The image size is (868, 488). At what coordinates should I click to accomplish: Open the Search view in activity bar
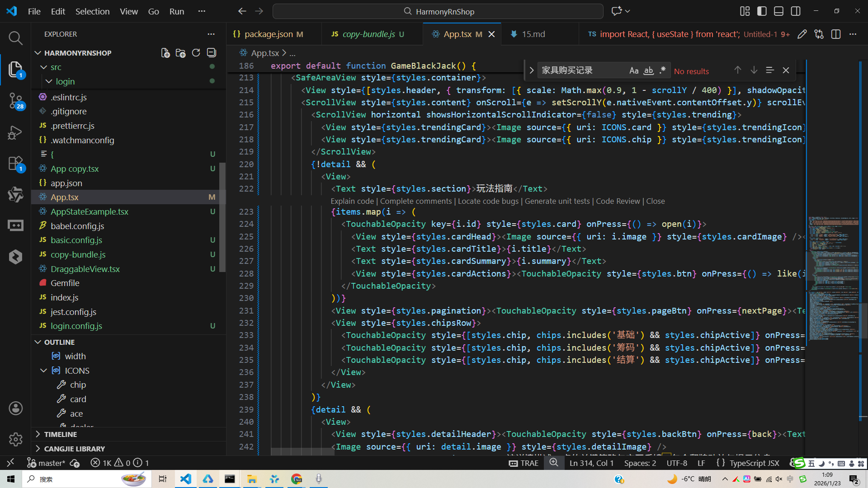click(15, 38)
